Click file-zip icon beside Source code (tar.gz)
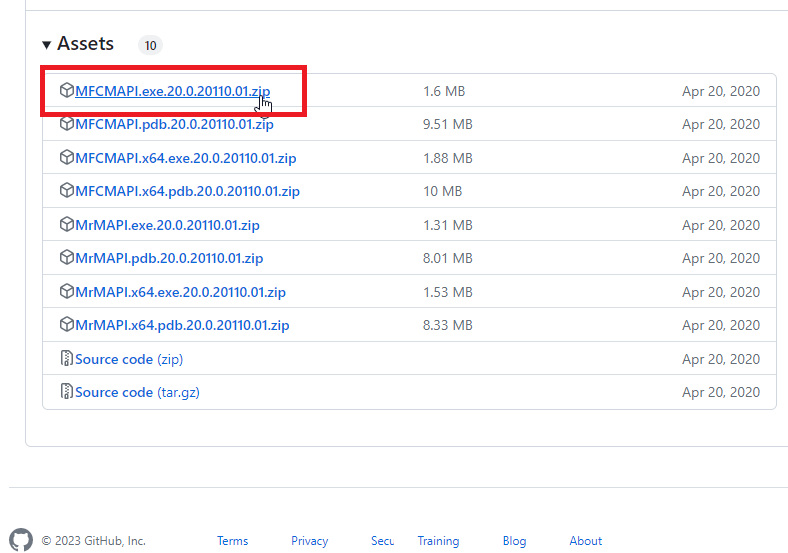Screen dimensions: 788x553 [x=67, y=392]
